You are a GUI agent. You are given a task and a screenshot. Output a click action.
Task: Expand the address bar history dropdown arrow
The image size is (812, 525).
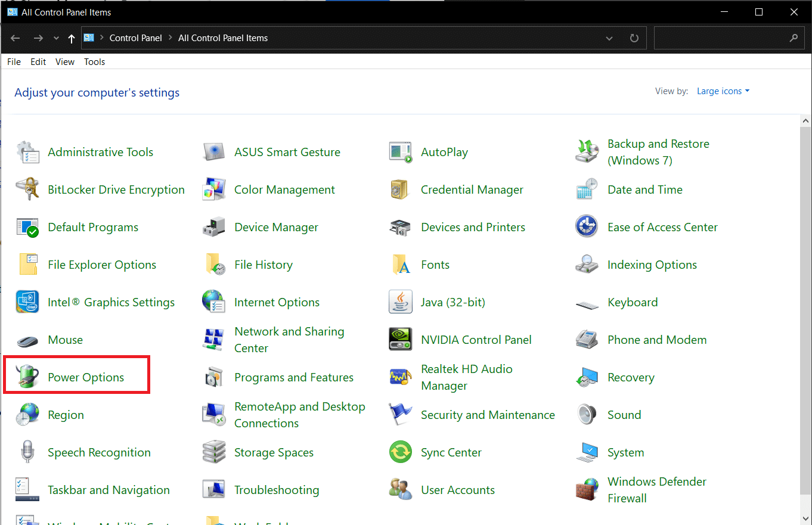(x=609, y=38)
